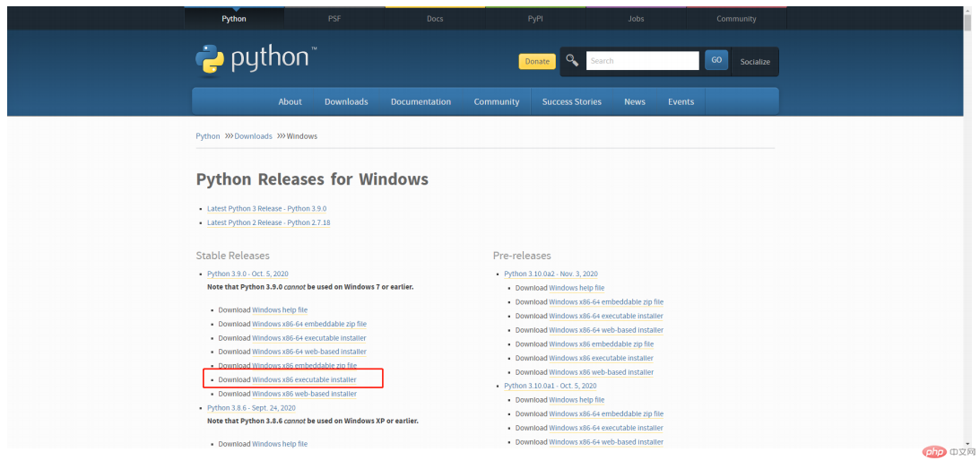This screenshot has width=980, height=461.
Task: Open the About menu
Action: point(290,101)
